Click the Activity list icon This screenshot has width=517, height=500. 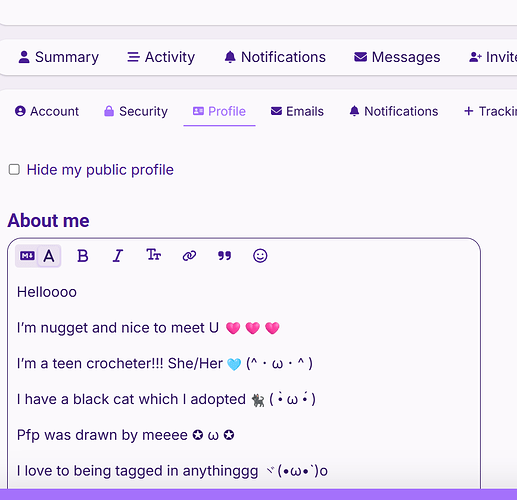click(x=133, y=57)
